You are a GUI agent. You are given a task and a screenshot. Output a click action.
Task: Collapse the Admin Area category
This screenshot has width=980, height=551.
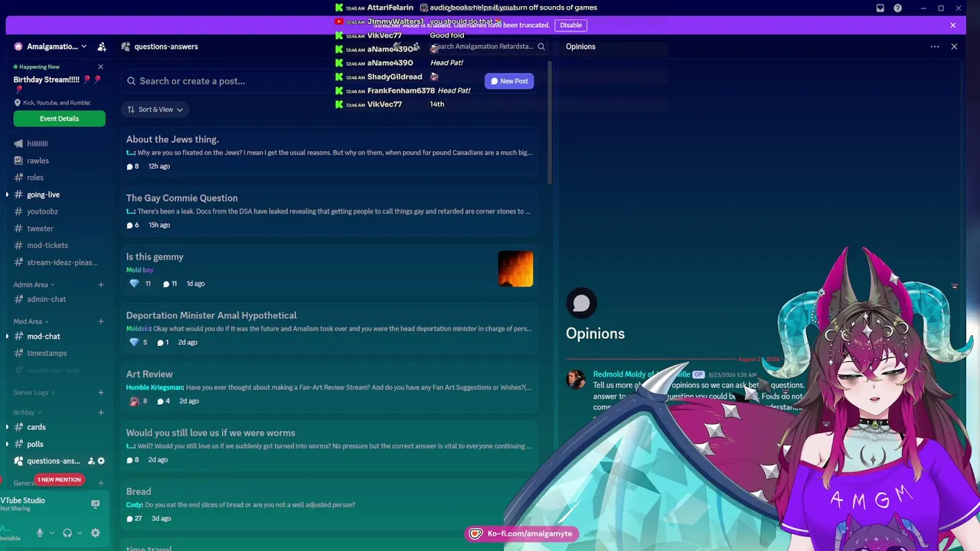(x=34, y=285)
